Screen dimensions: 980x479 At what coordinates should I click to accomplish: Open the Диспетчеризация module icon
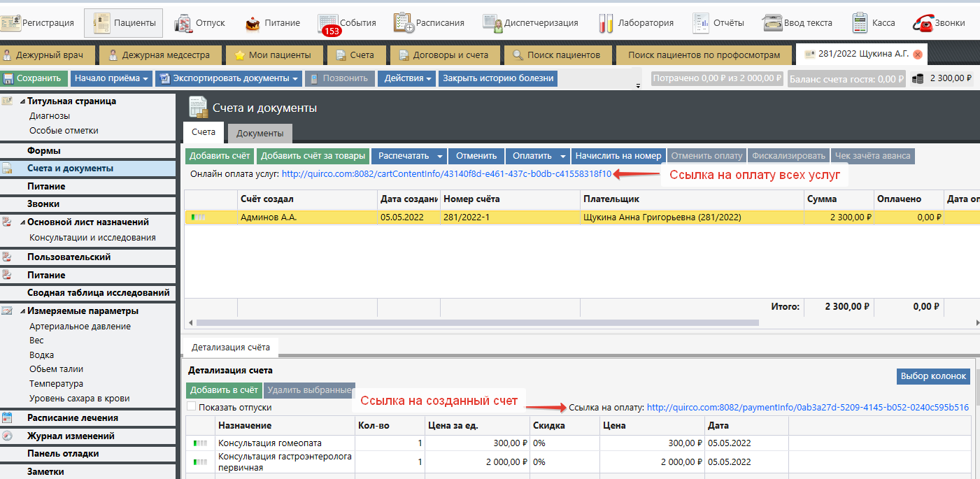pos(492,23)
